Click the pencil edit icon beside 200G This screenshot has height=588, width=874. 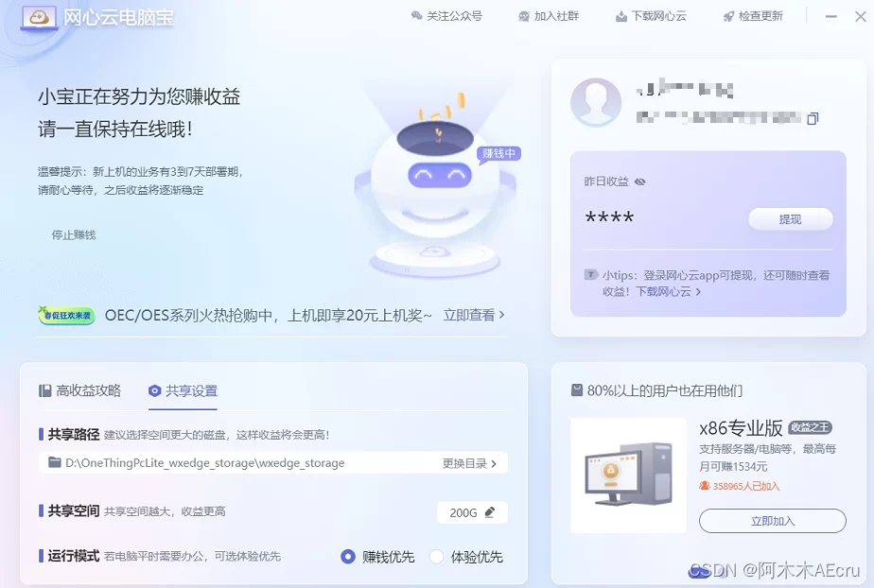coord(489,512)
